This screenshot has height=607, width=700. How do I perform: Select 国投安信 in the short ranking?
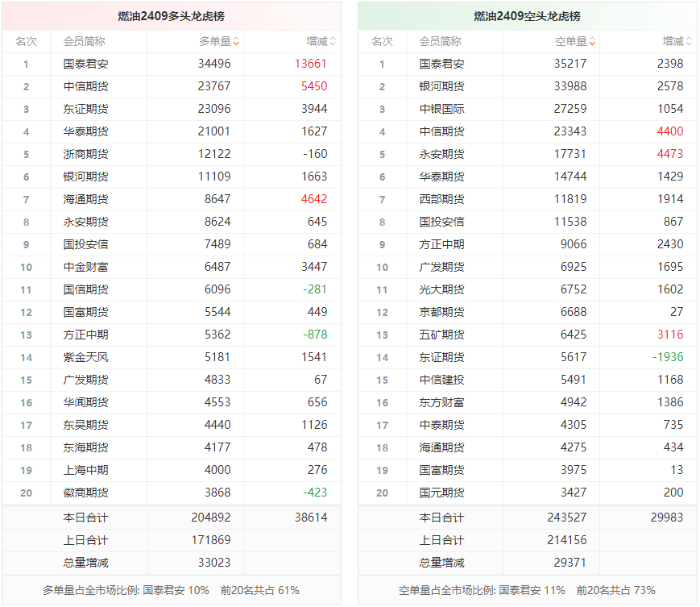441,222
